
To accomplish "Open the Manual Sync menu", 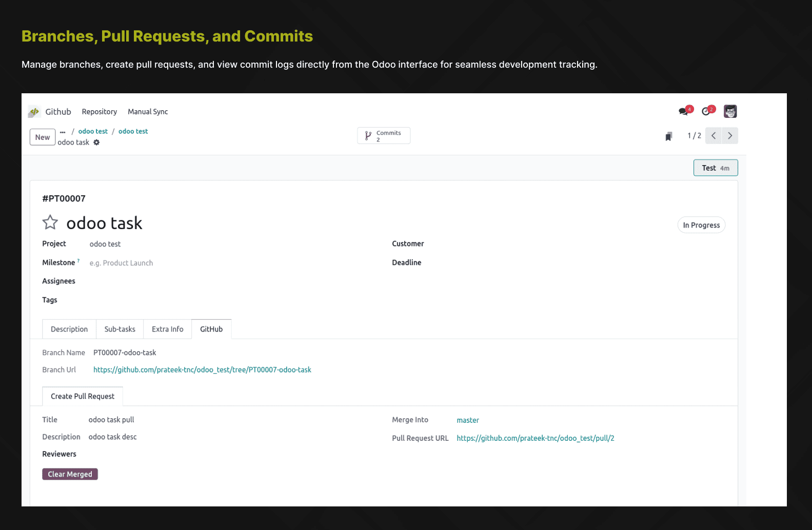I will pyautogui.click(x=148, y=112).
